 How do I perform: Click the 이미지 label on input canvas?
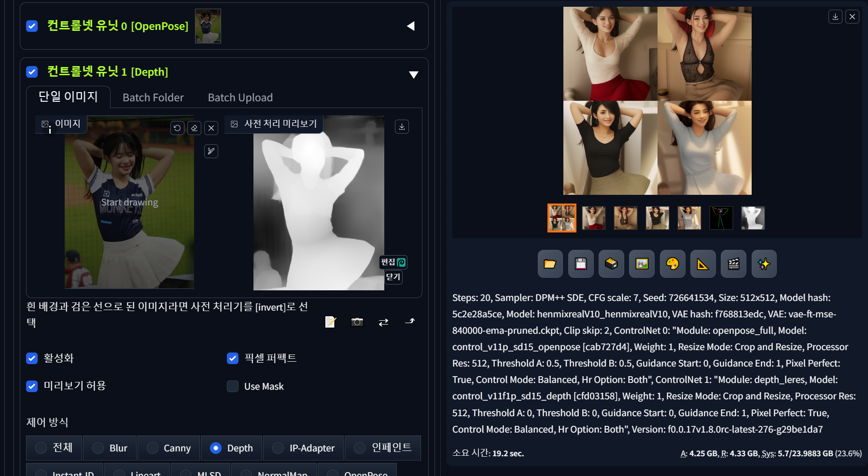61,124
